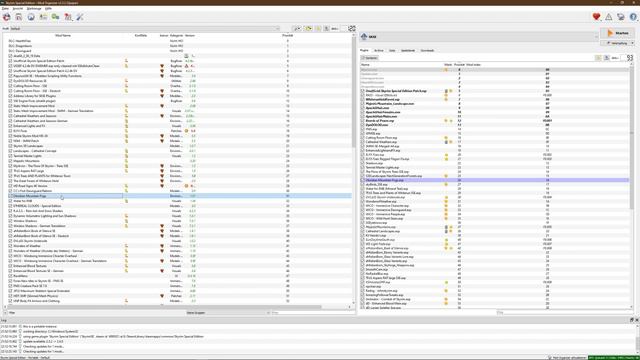
Task: Click the red notes flag of Address Library row
Action: pyautogui.click(x=162, y=96)
